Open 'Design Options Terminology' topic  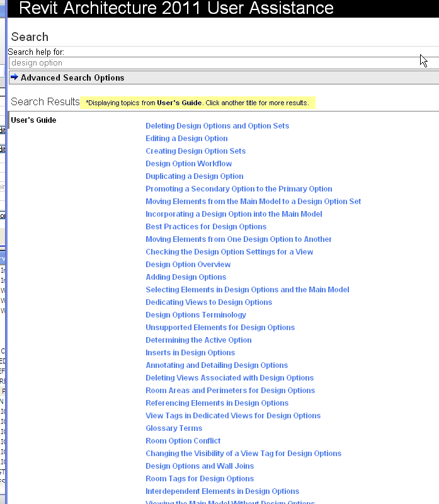tap(196, 314)
